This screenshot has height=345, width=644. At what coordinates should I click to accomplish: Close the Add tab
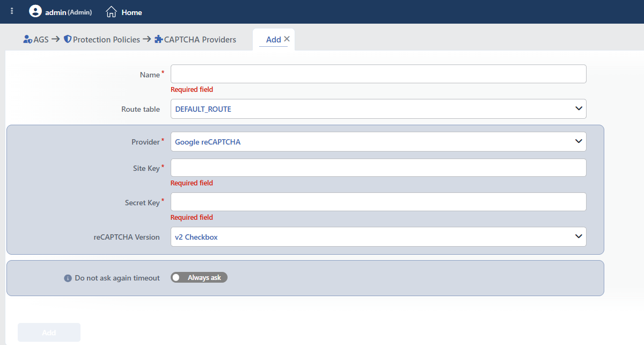coord(287,39)
